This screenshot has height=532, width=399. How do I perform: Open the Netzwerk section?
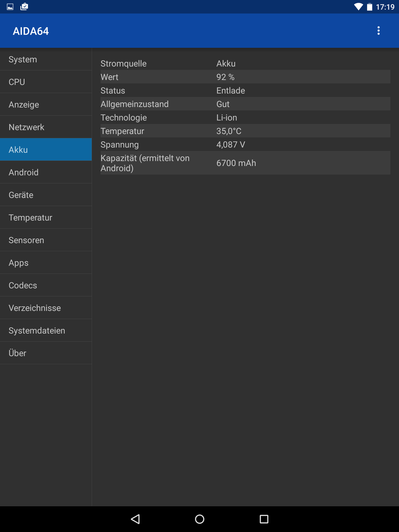tap(46, 127)
